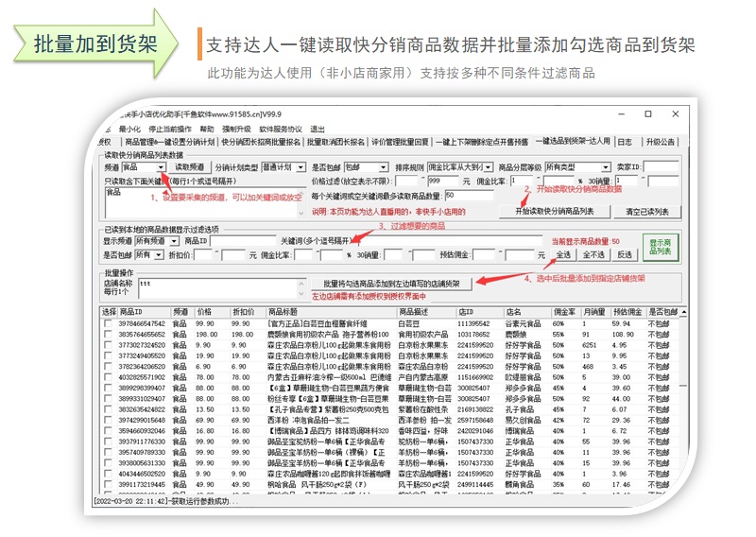Select the row checkbox for product 3991173219445
756x537 pixels.
(x=108, y=484)
